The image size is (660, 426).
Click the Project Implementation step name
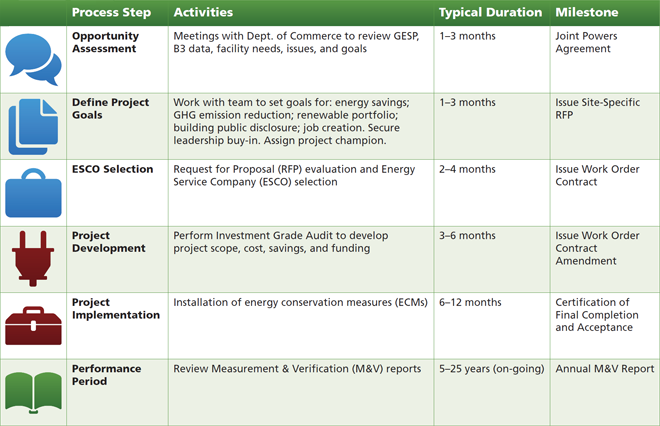click(x=116, y=309)
